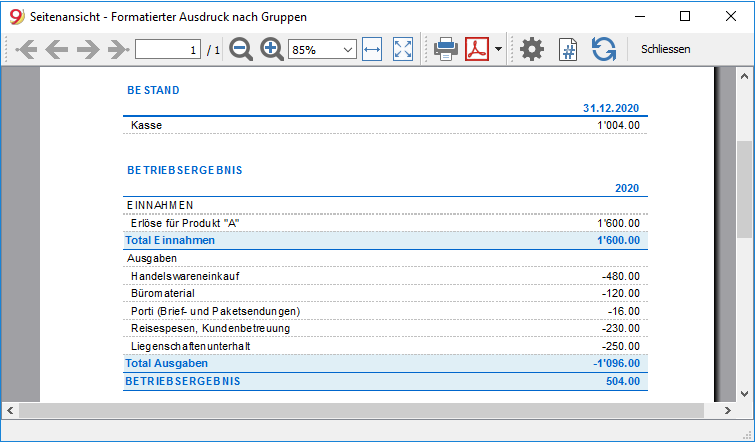Print the report with printer icon
Viewport: 755px width, 442px height.
coord(446,49)
